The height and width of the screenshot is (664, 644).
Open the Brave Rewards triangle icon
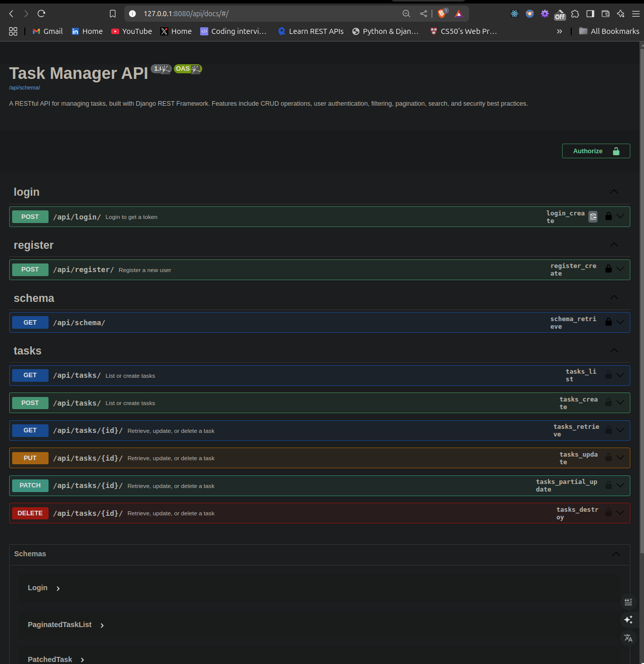pos(458,14)
